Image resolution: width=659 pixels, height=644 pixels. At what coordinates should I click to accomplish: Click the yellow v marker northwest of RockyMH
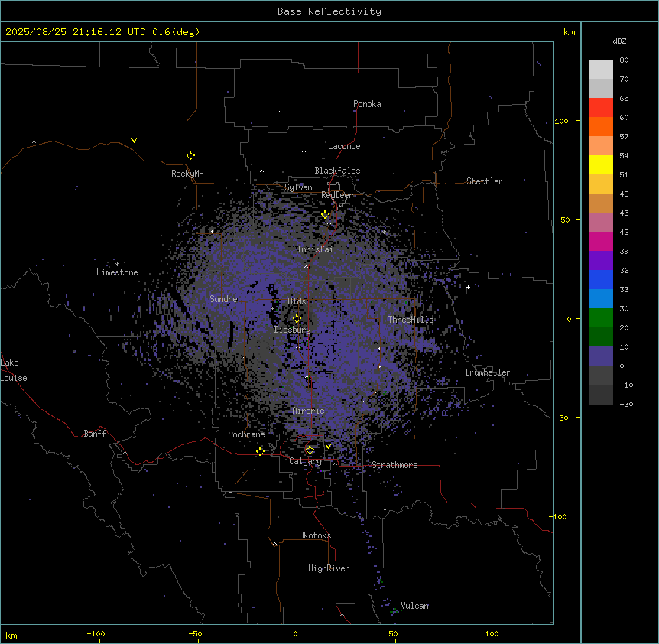(134, 141)
